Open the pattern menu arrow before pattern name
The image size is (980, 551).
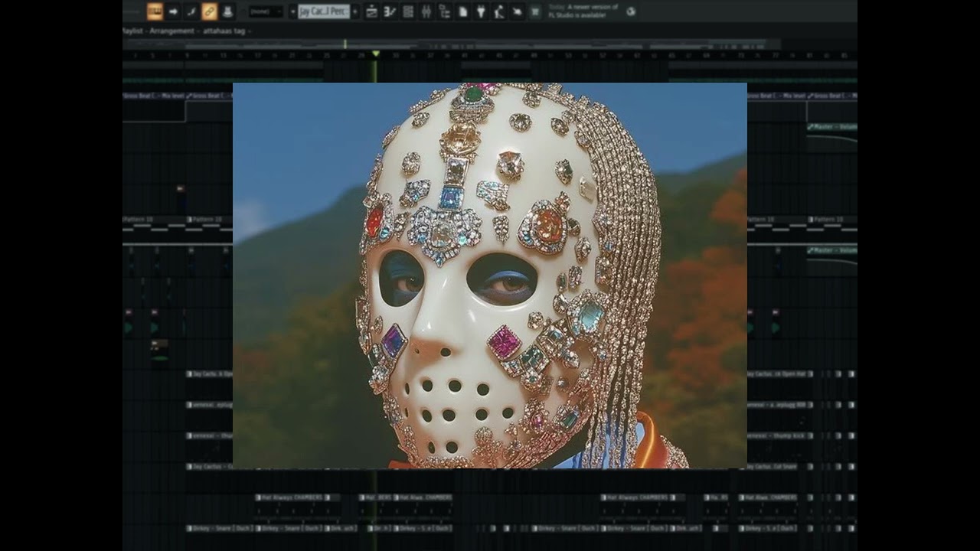293,11
